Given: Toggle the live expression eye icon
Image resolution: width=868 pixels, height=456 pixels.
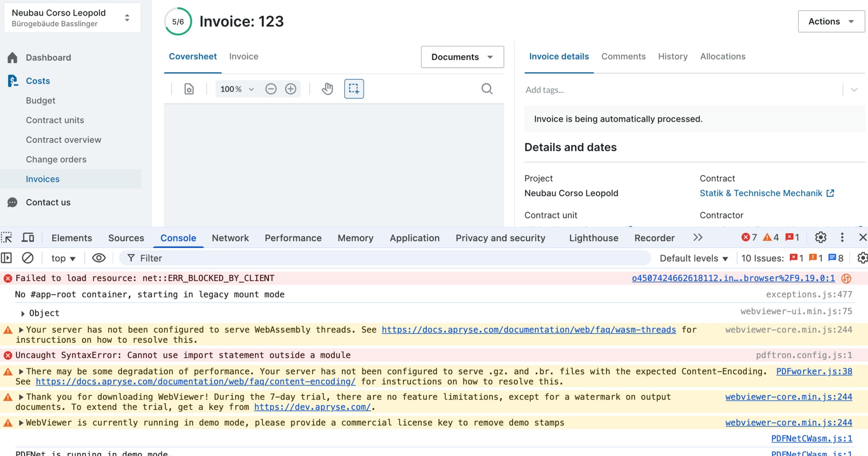Looking at the screenshot, I should click(x=99, y=258).
